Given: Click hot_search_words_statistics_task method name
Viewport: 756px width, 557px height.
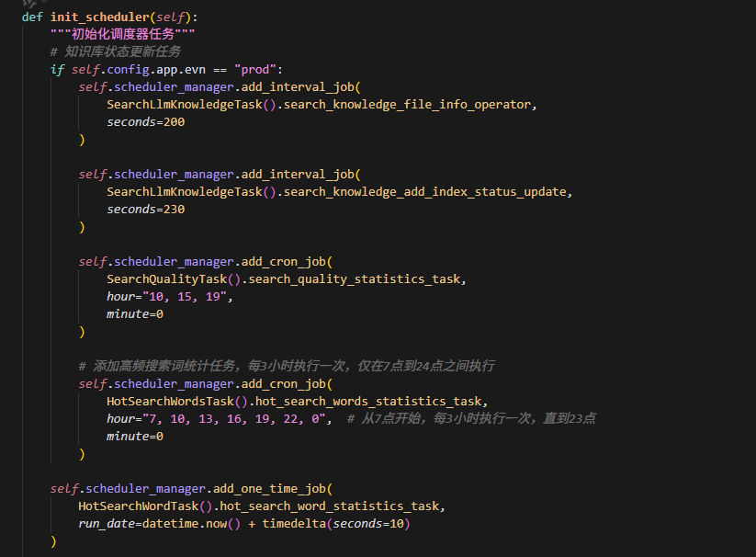Looking at the screenshot, I should point(368,402).
